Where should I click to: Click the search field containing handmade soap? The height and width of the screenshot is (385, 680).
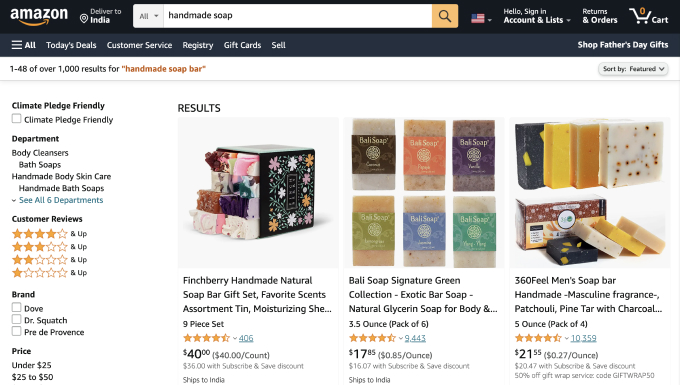[x=298, y=16]
